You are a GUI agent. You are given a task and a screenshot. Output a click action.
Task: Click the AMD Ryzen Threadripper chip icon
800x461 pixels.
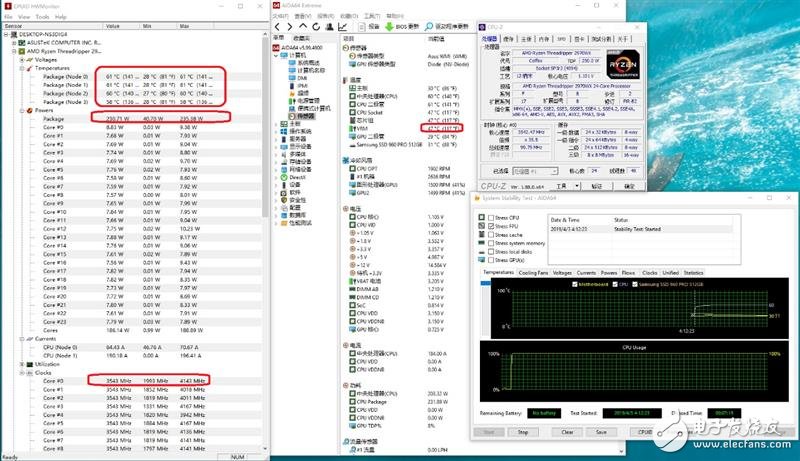click(x=22, y=52)
